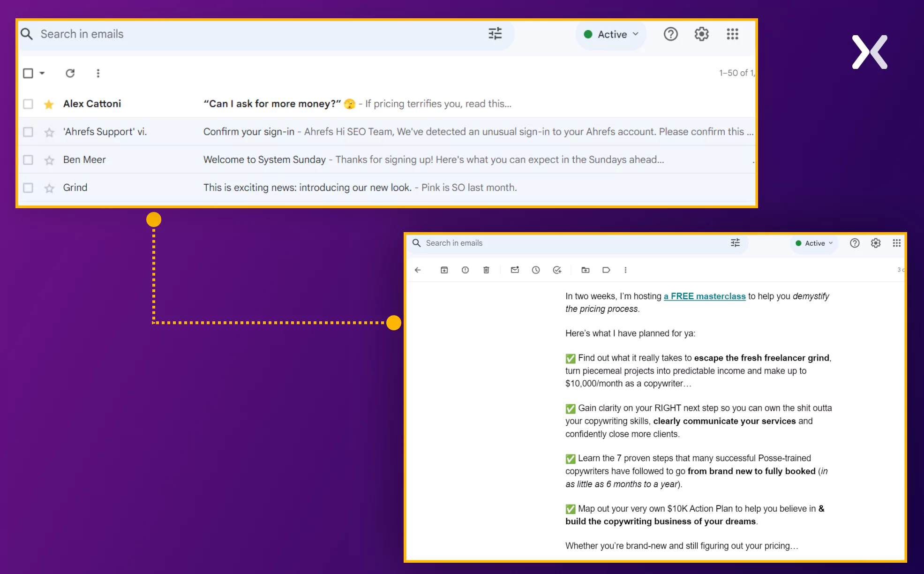
Task: Report the open email as spam
Action: 465,270
